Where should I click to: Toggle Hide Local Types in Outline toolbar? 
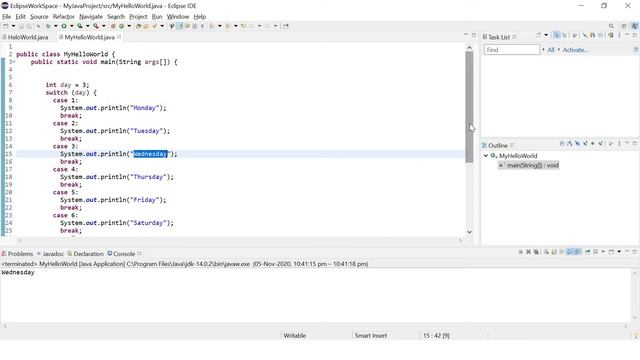[600, 144]
